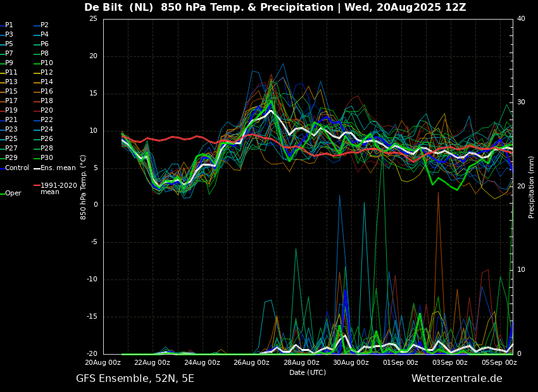
Task: Click the Oper legend entry
Action: point(13,193)
